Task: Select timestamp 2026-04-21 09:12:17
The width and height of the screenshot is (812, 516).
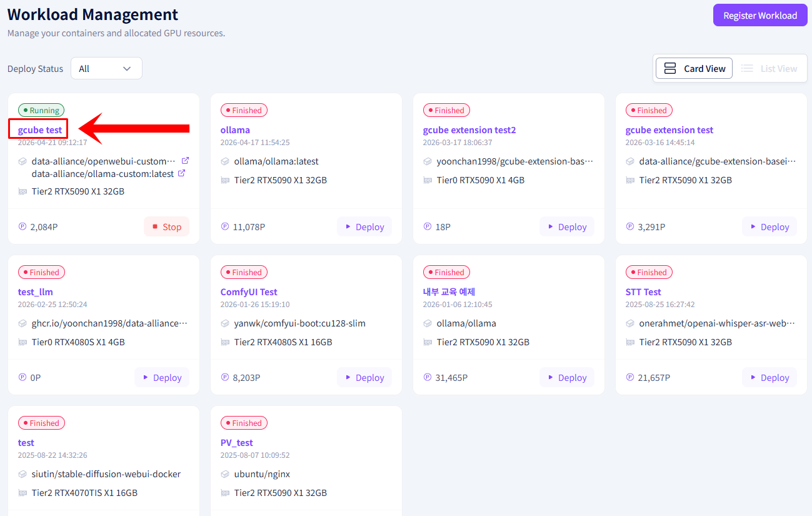Action: (x=53, y=142)
